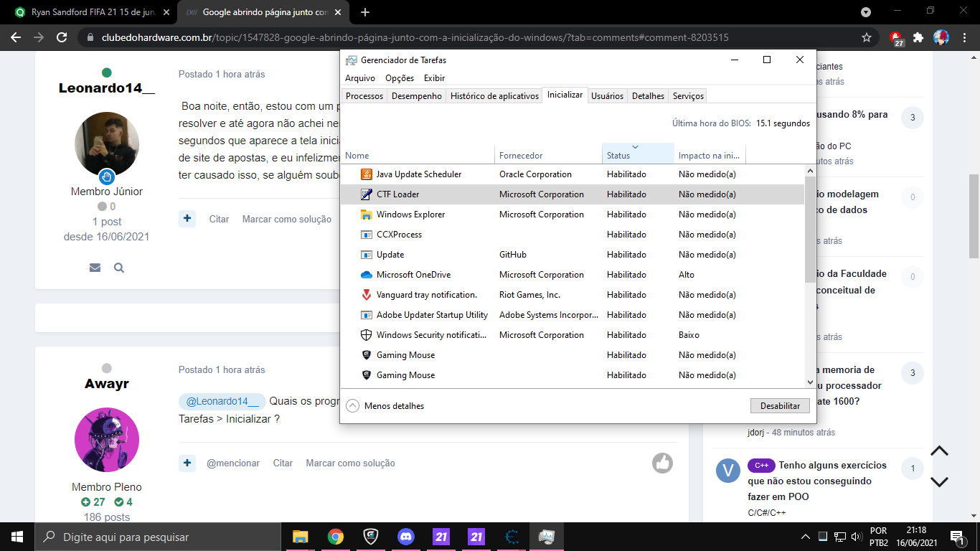This screenshot has width=980, height=551.
Task: Click Marcar como solução under Awayr's post
Action: pyautogui.click(x=350, y=463)
